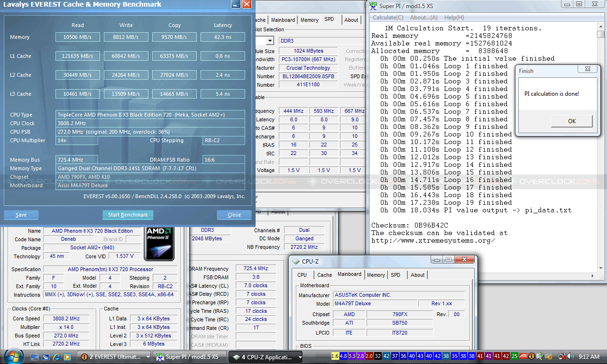Open the ATI tray icon
This screenshot has width=607, height=364.
523,356
